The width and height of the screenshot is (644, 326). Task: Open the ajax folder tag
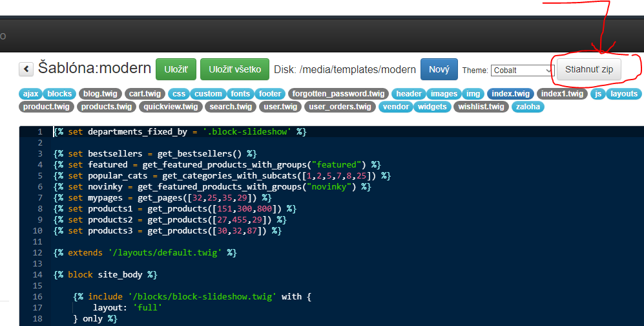tap(30, 94)
